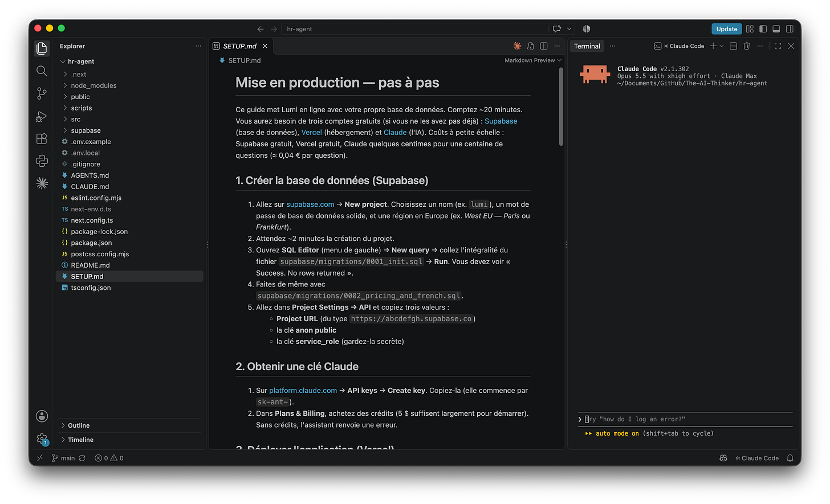Select the SETUP.md editor tab
Screen dimensions: 830x504
coord(240,46)
